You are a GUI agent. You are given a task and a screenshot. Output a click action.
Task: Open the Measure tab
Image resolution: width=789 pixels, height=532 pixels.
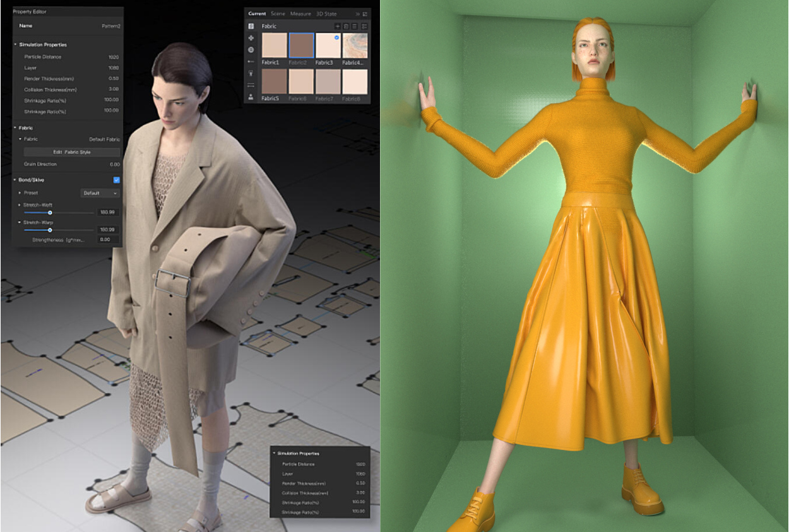[300, 13]
